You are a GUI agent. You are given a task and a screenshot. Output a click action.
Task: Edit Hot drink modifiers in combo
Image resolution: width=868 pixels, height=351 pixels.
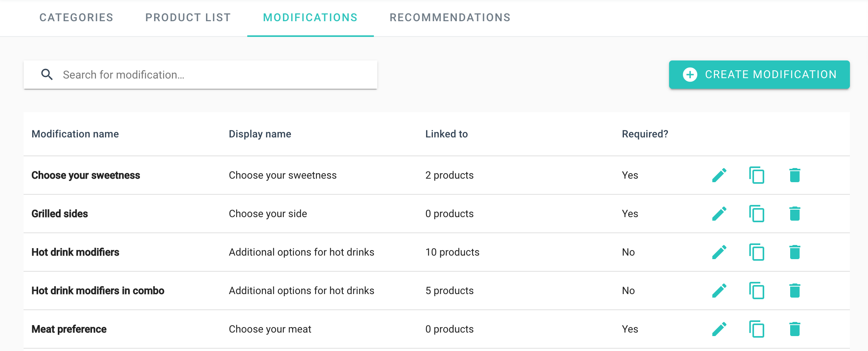tap(719, 291)
